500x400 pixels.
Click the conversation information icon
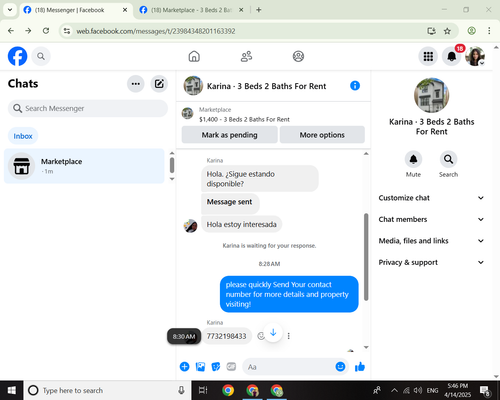pyautogui.click(x=355, y=86)
